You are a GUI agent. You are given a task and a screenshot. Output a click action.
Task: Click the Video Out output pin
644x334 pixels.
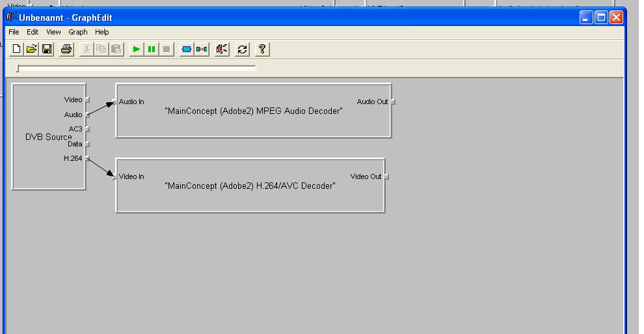(387, 176)
